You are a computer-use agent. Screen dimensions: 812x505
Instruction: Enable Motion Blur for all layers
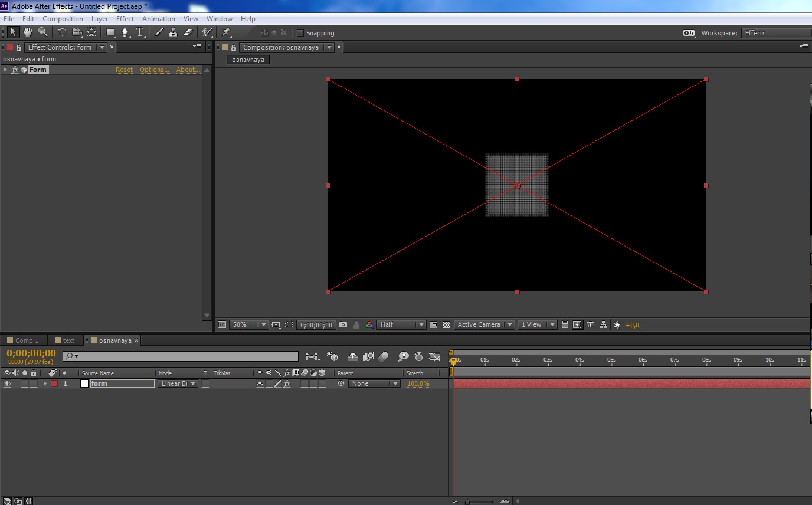[x=384, y=357]
